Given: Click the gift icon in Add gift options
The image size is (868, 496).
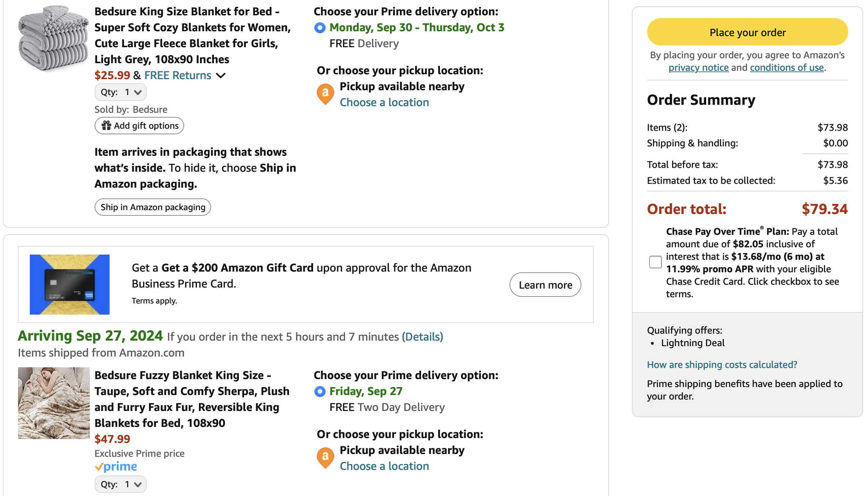Looking at the screenshot, I should click(106, 125).
